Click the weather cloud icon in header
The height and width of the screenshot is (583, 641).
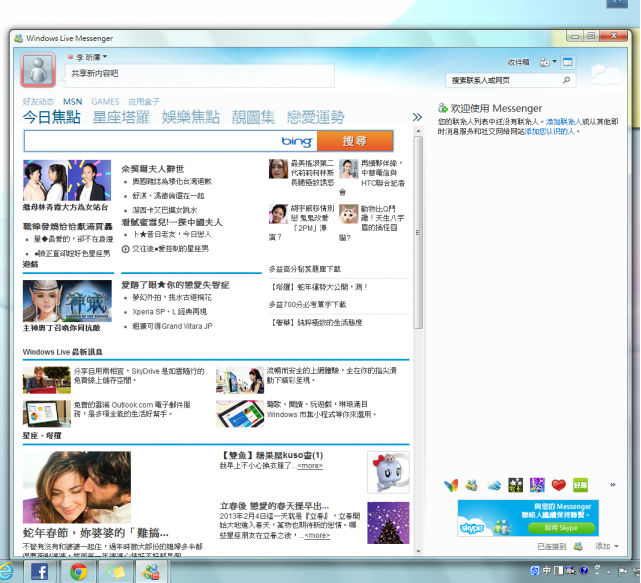pyautogui.click(x=605, y=74)
